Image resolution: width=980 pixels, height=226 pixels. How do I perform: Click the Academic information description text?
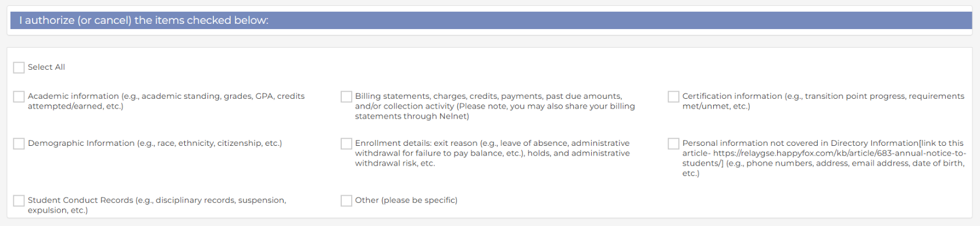pos(166,101)
